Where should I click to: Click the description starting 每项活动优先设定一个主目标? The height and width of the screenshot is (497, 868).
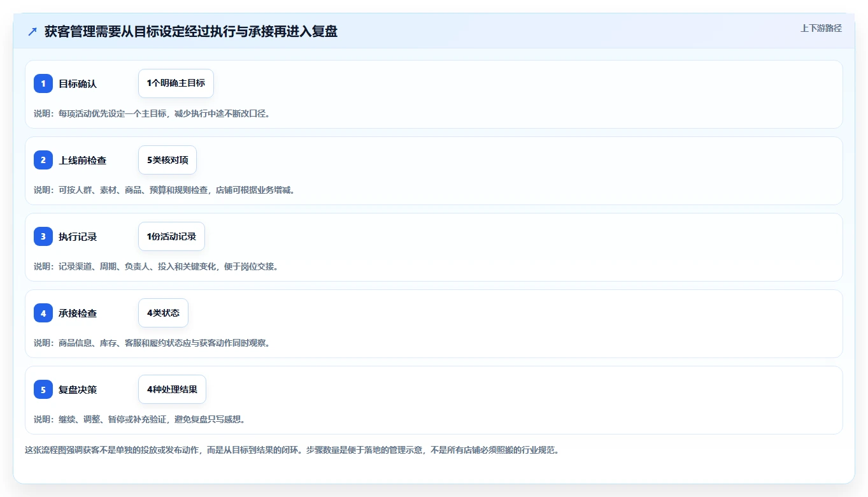[x=152, y=113]
